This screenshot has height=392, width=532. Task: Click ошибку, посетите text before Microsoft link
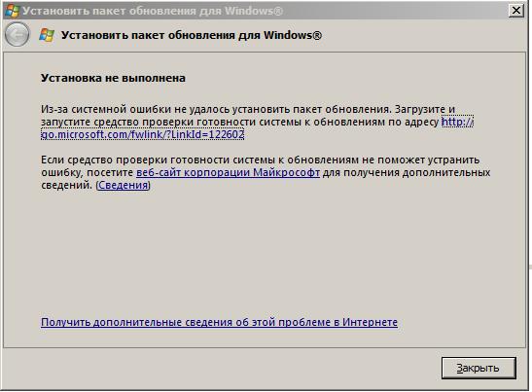tap(87, 172)
